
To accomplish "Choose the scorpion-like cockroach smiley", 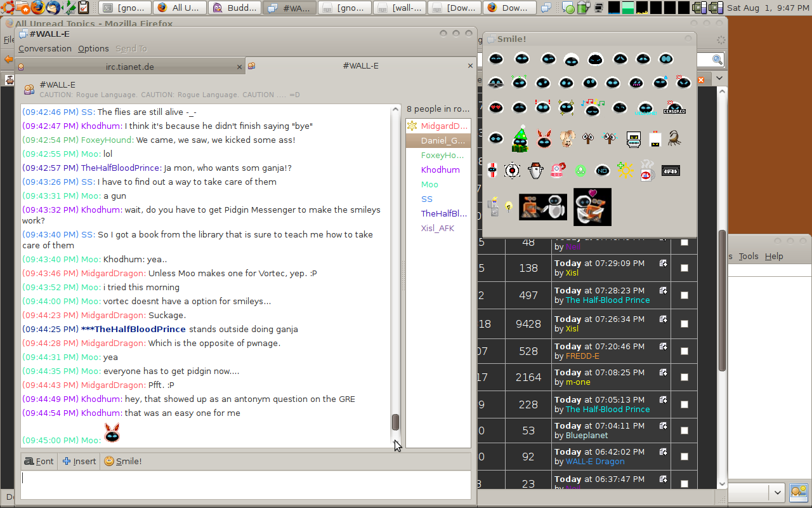I will (674, 138).
